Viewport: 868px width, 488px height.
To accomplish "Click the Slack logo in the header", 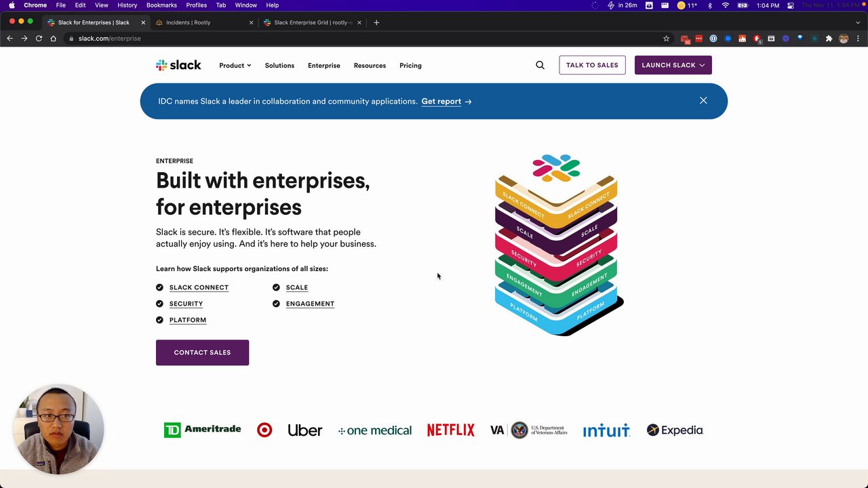I will [178, 65].
